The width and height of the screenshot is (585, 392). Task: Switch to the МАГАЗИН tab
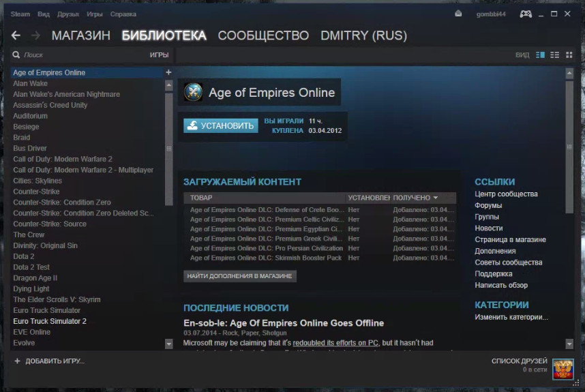81,35
